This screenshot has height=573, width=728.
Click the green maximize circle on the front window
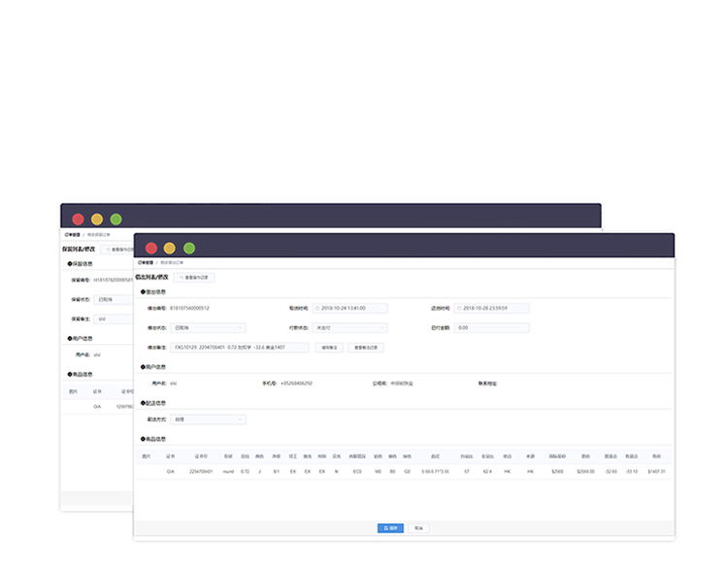click(189, 249)
